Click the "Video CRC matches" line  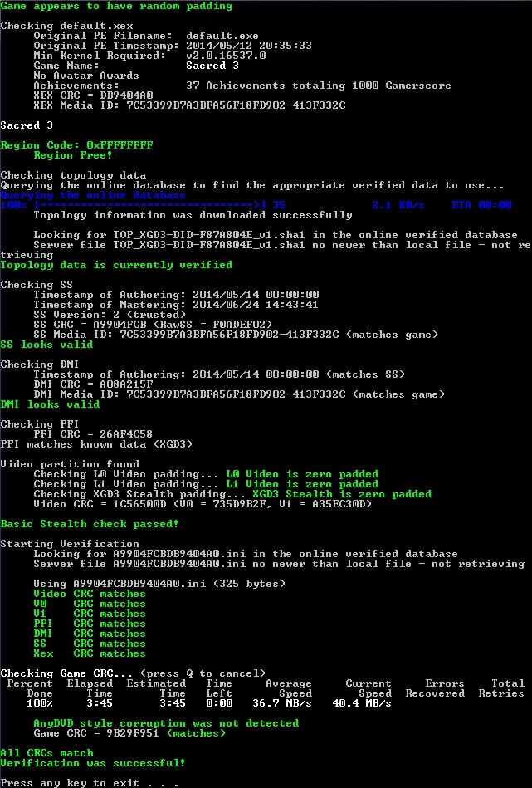coord(90,594)
